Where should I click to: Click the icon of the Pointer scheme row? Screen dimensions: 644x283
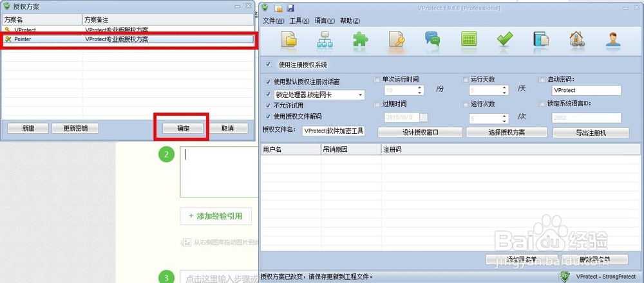click(x=7, y=39)
